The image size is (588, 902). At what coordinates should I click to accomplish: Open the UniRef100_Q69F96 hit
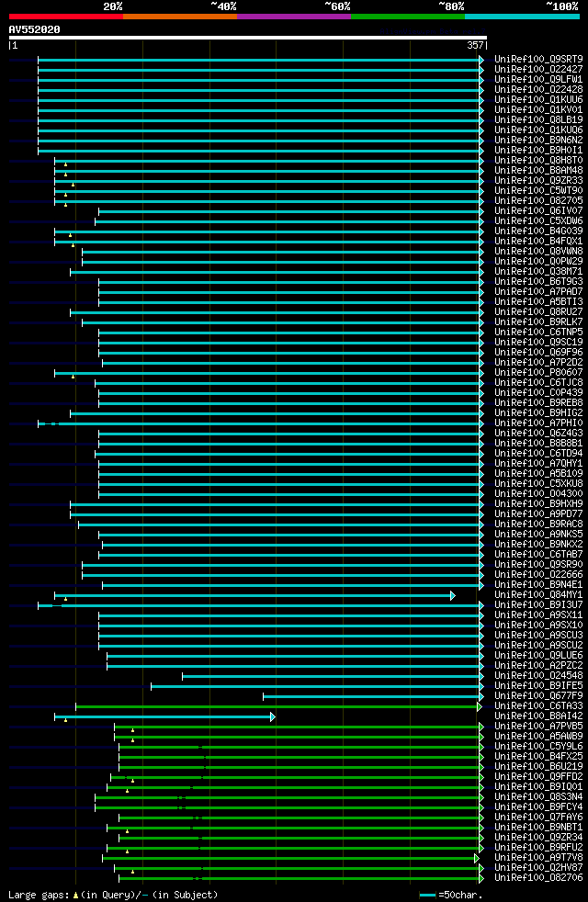point(538,352)
